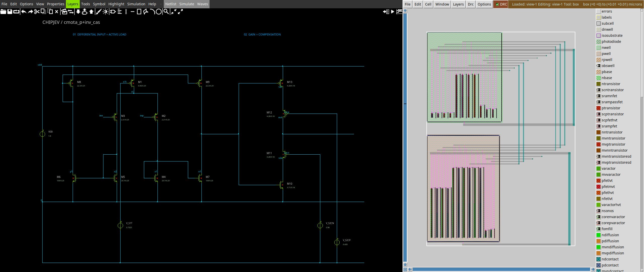
Task: Select the arc drawing tool
Action: 153,12
